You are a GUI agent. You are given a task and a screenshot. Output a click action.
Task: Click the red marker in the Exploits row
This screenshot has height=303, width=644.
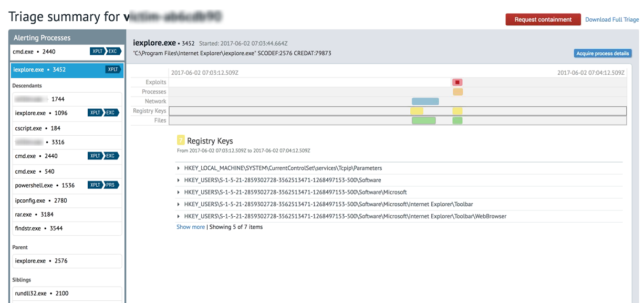tap(458, 83)
